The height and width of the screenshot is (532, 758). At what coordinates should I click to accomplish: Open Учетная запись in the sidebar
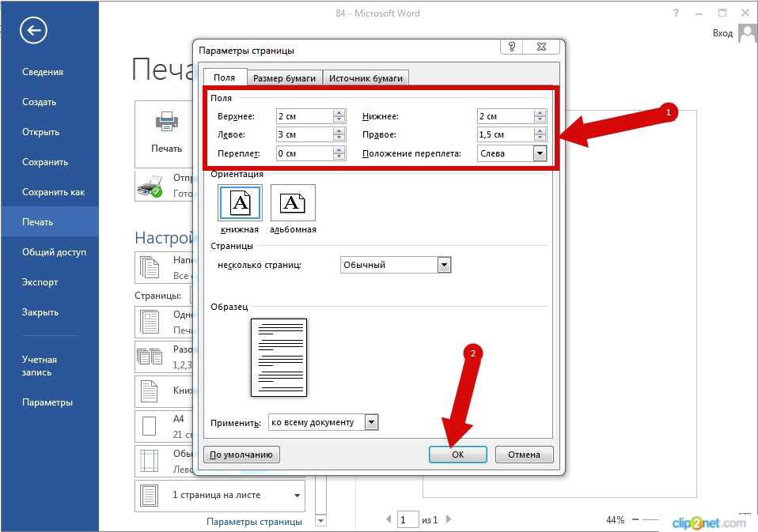pos(39,366)
